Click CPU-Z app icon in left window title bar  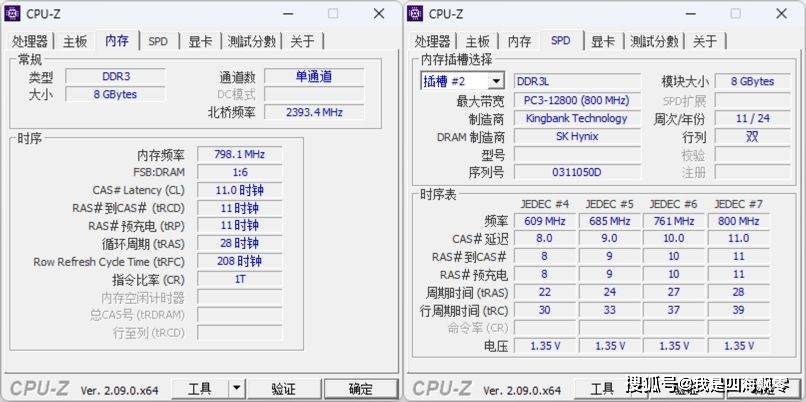[12, 13]
